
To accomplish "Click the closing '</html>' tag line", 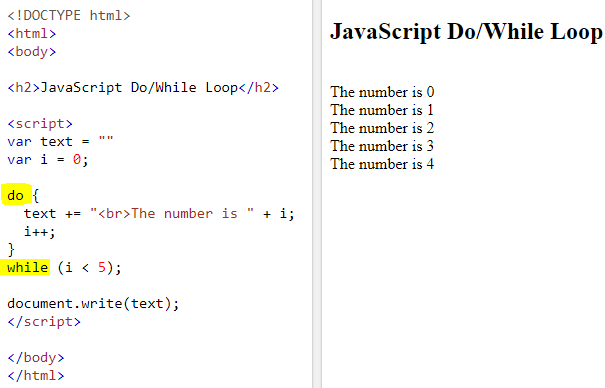I will tap(35, 375).
